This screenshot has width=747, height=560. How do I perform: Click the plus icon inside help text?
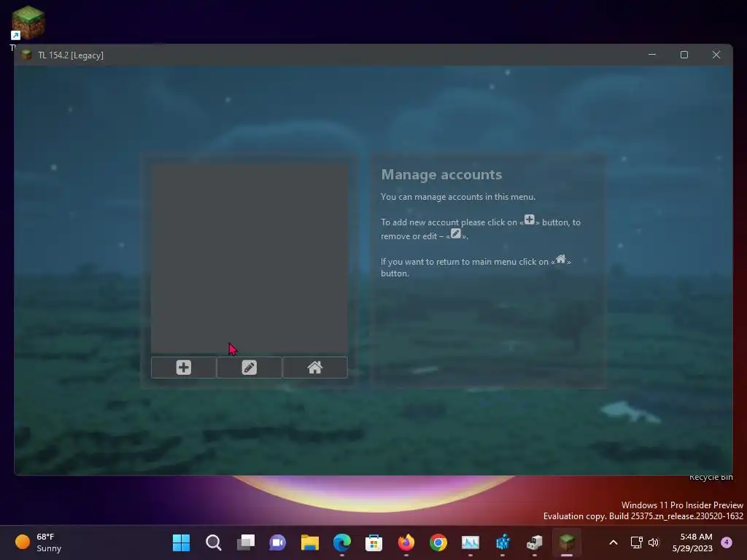(530, 219)
